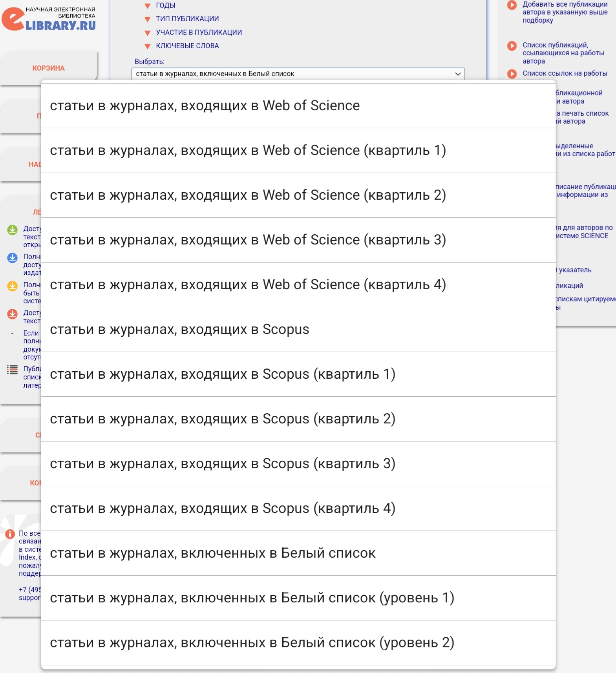Select Белый список (уровень 2) option

tap(298, 642)
